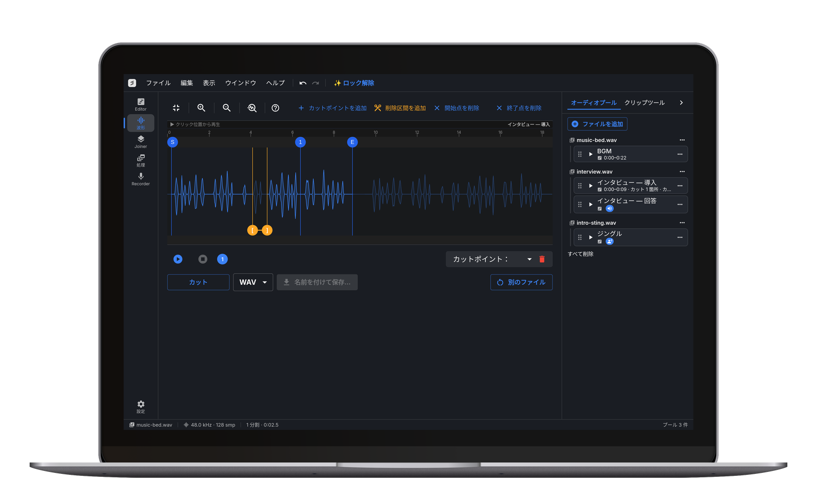Open the ウインドウ menu
817x504 pixels.
[x=241, y=83]
